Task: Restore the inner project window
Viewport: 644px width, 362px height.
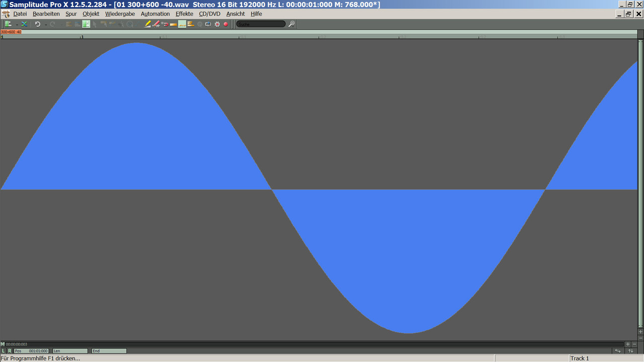Action: (629, 14)
